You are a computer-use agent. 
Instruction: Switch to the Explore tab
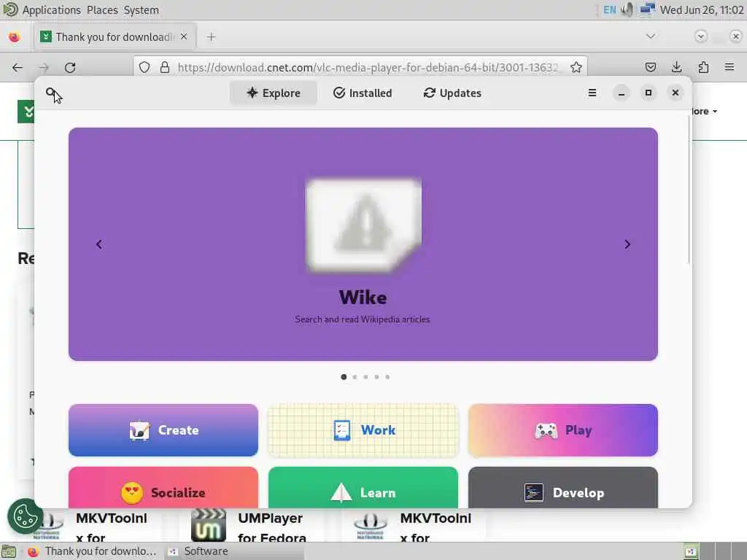coord(274,93)
